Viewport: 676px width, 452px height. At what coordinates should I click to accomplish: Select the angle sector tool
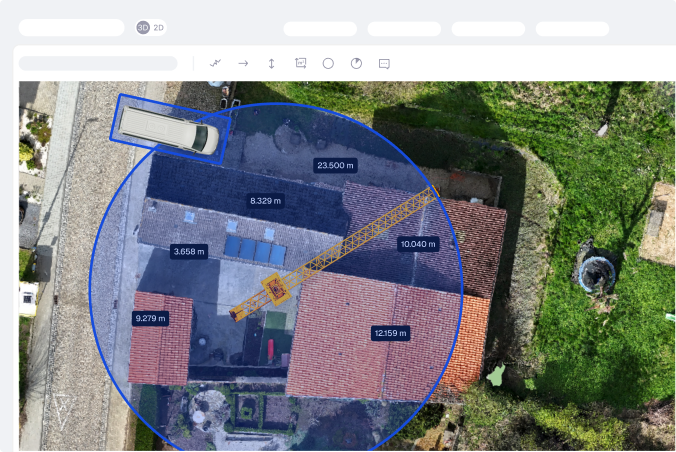pos(356,63)
